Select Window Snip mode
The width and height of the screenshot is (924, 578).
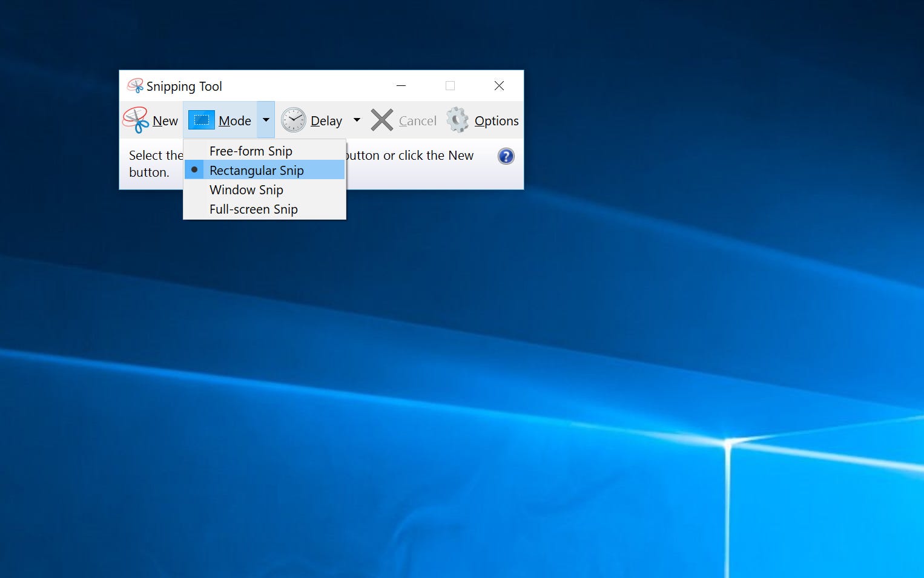tap(246, 189)
